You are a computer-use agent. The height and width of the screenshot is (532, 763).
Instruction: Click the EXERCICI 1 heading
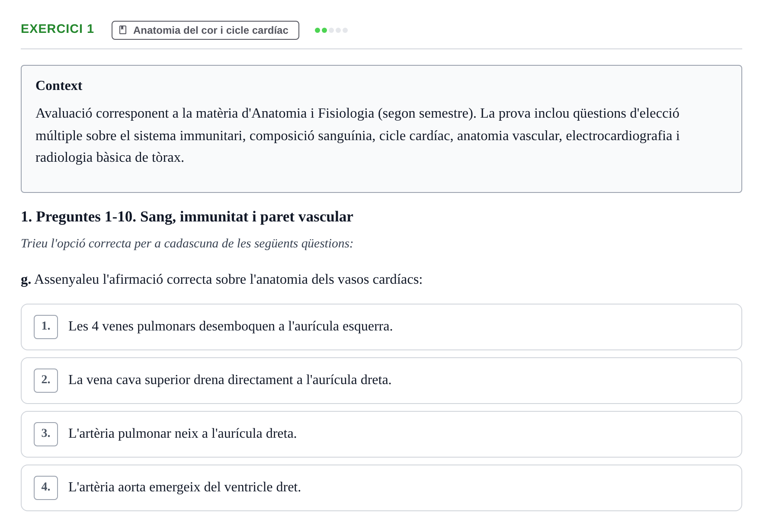click(57, 29)
